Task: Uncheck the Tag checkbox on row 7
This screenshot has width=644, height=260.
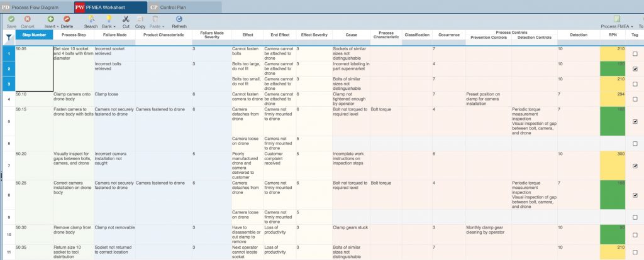Action: (x=635, y=166)
